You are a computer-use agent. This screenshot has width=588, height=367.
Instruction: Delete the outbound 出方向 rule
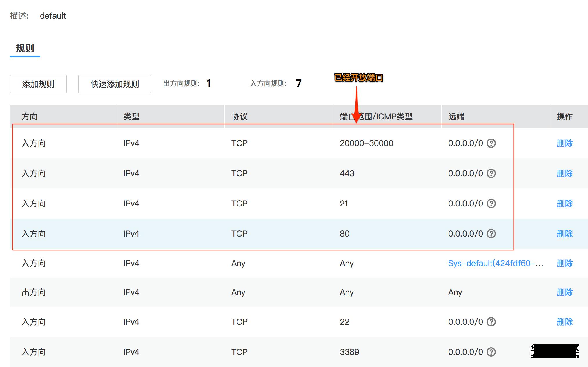(565, 292)
